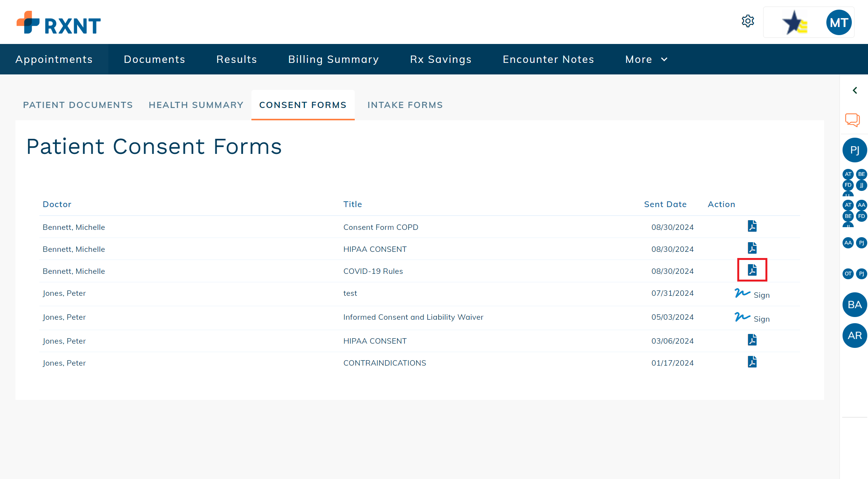Open Jones's HIPAA CONSENT PDF dated 03/06/2024
The width and height of the screenshot is (868, 479).
click(x=752, y=340)
